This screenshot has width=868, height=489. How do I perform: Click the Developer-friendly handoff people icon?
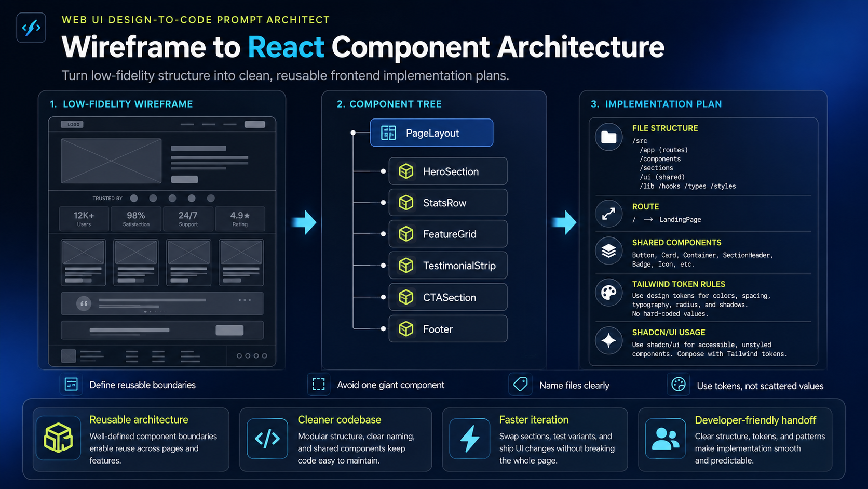click(666, 439)
